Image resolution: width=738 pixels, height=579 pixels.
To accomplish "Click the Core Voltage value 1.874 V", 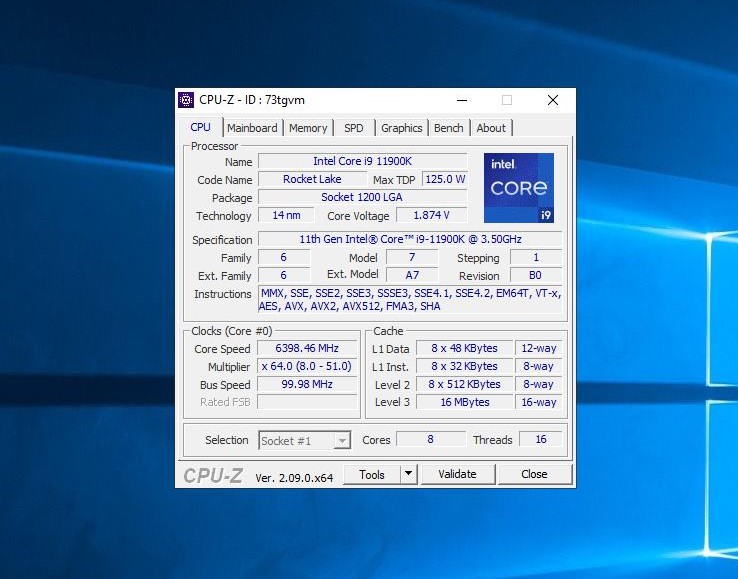I will (432, 215).
